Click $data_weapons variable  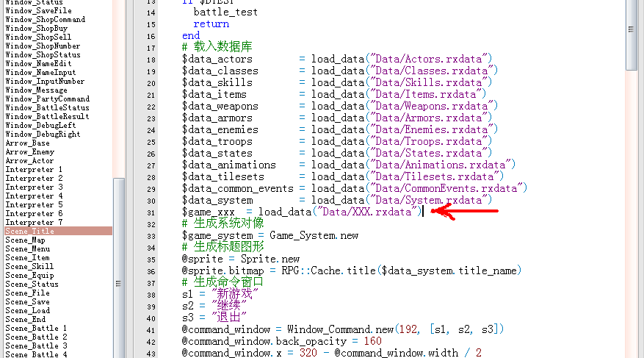tap(220, 107)
